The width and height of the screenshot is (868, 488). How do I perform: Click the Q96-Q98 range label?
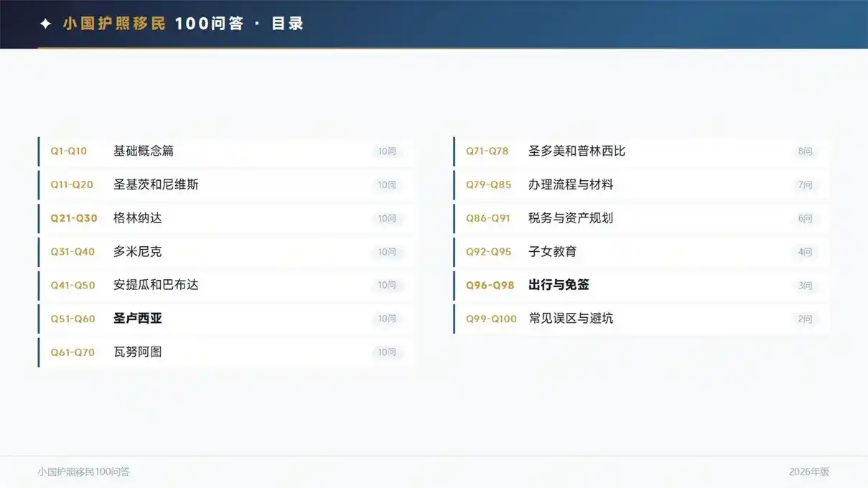coord(490,285)
